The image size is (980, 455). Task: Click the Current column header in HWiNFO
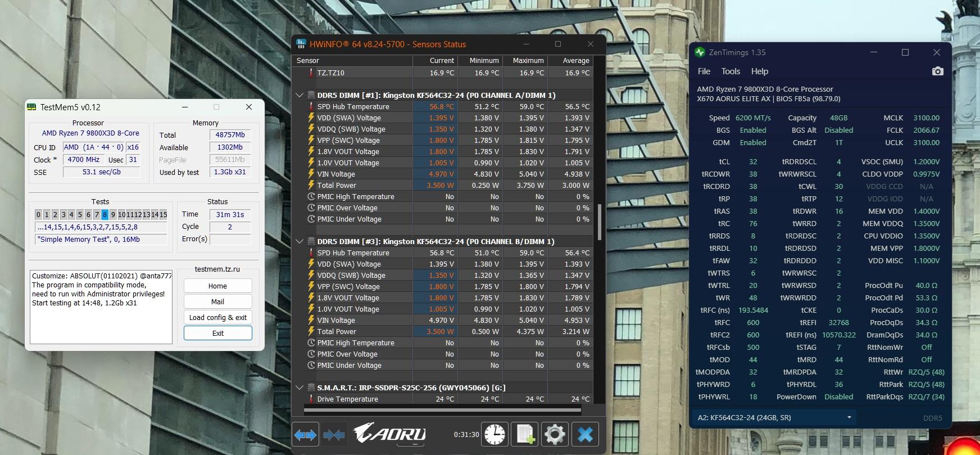[435, 60]
